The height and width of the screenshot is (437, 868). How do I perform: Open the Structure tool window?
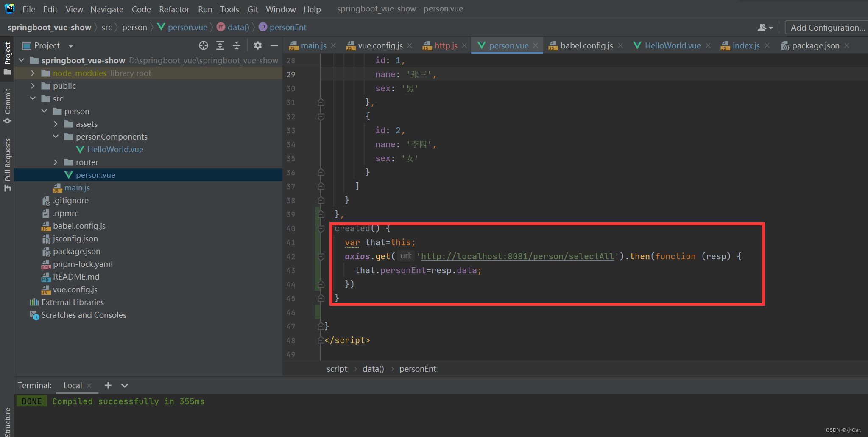7,422
